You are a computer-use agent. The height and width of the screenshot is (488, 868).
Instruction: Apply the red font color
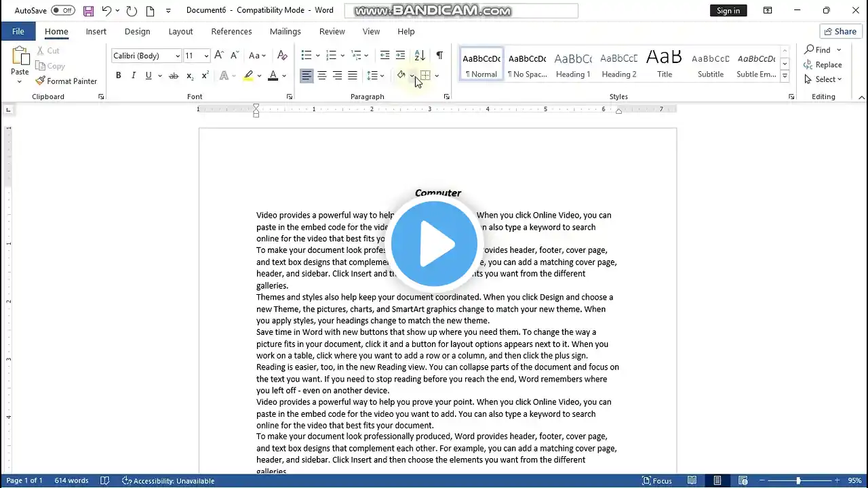tap(273, 75)
